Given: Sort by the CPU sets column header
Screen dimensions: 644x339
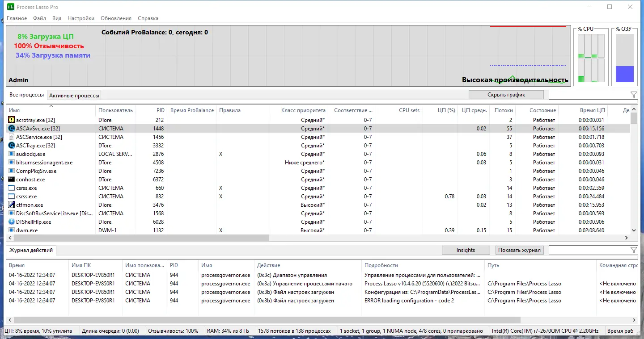Looking at the screenshot, I should point(398,110).
